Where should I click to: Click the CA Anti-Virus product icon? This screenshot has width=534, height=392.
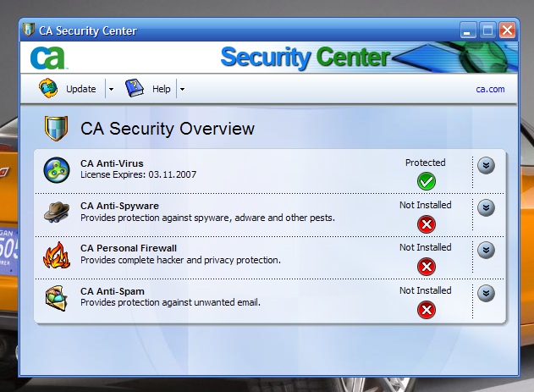[57, 169]
